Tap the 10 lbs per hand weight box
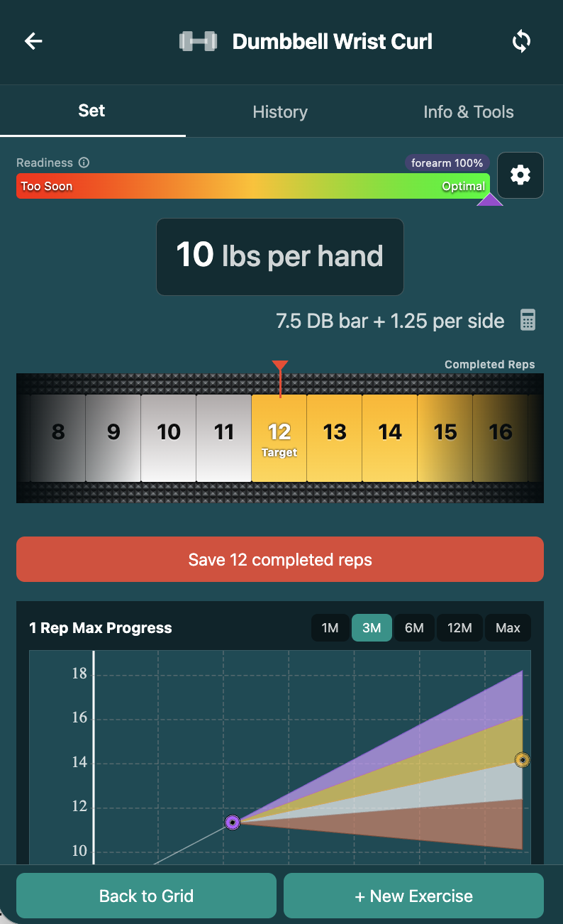Viewport: 563px width, 924px height. point(280,256)
